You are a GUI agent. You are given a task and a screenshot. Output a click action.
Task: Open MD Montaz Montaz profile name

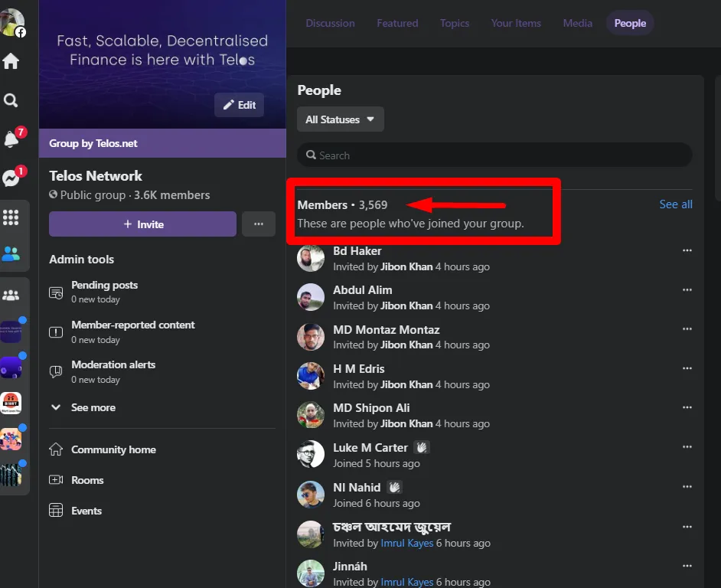[387, 330]
